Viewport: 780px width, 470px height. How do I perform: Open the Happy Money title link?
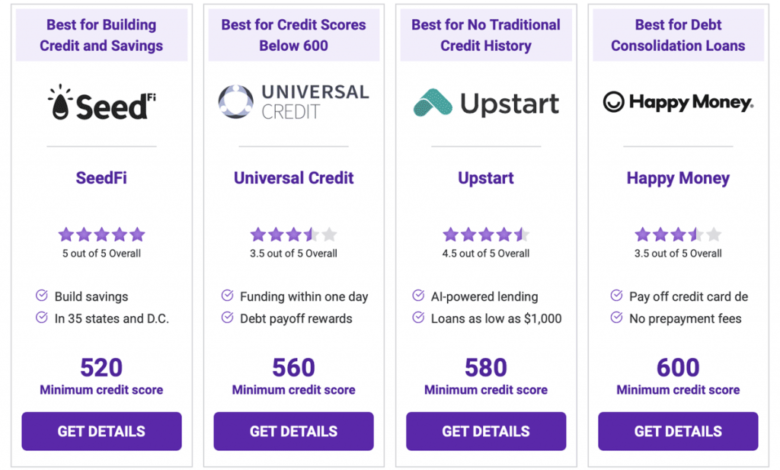click(x=678, y=179)
